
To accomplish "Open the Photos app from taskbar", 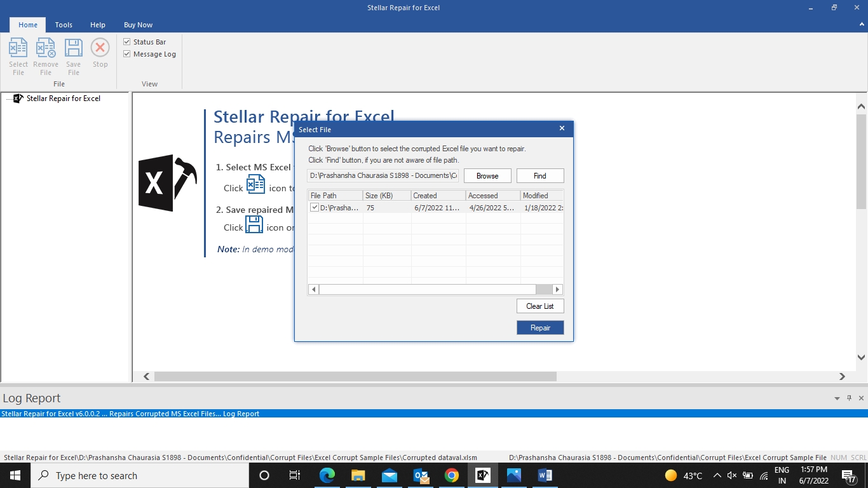I will (514, 475).
